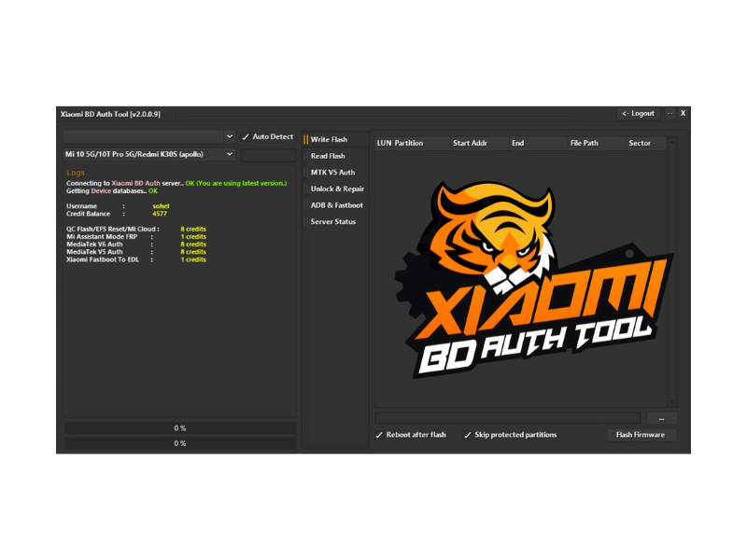This screenshot has height=560, width=747.
Task: Click the empty field beside device model
Action: (x=268, y=155)
